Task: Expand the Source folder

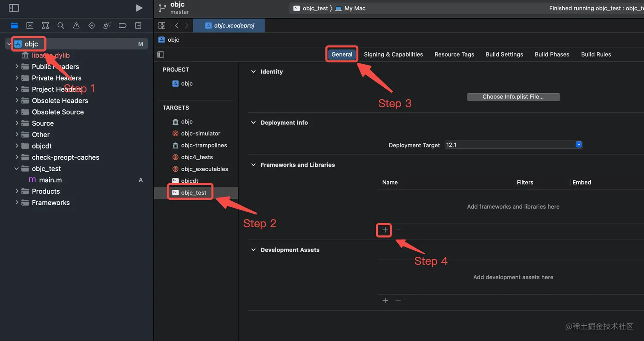Action: tap(17, 123)
